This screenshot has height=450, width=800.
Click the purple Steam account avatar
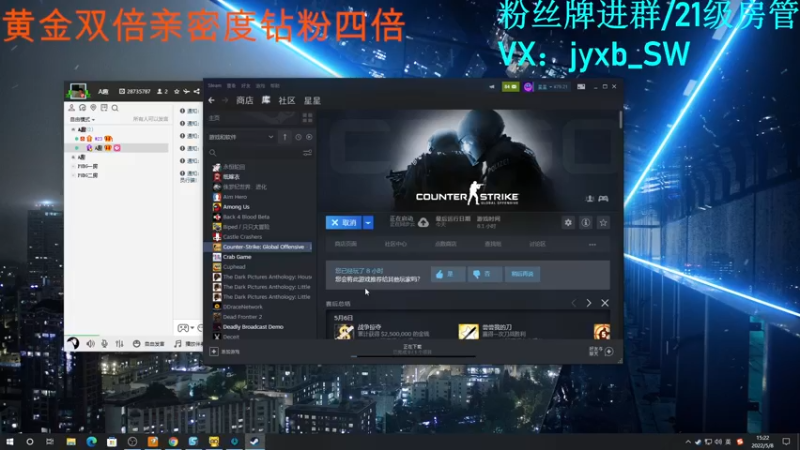tap(528, 87)
